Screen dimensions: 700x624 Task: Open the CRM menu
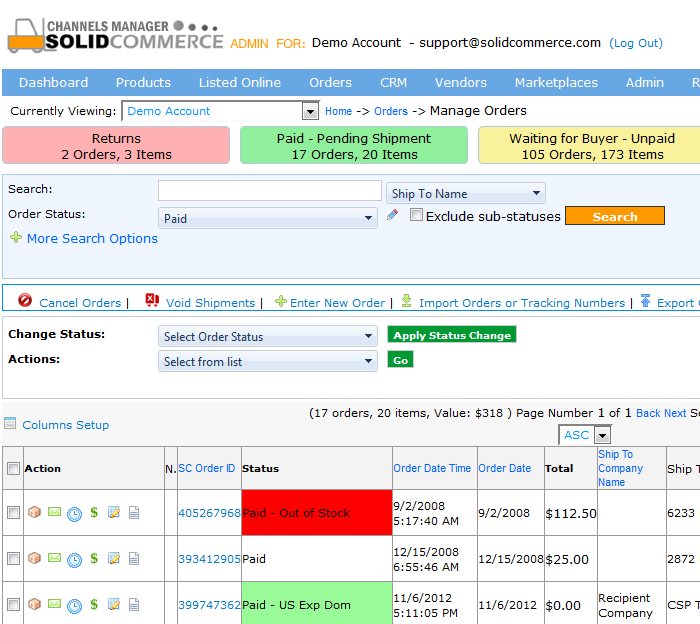coord(393,83)
